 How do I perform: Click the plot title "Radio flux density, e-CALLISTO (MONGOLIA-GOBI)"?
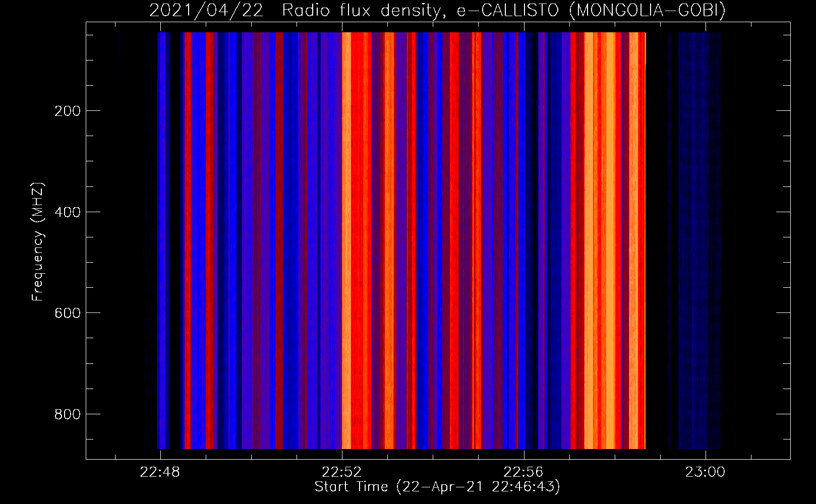coord(503,10)
